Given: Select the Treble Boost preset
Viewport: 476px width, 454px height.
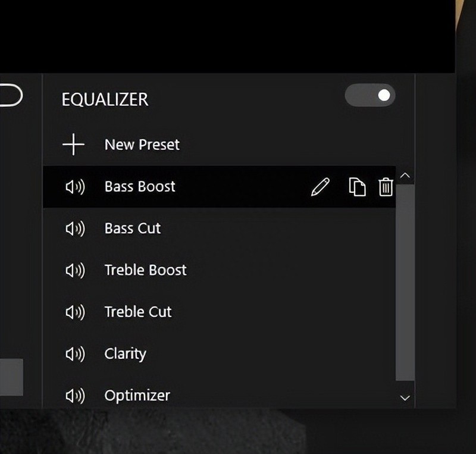Looking at the screenshot, I should 146,270.
